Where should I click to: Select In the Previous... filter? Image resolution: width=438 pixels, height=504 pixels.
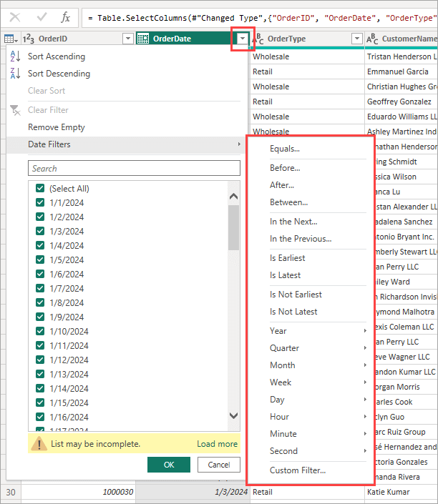click(x=301, y=239)
